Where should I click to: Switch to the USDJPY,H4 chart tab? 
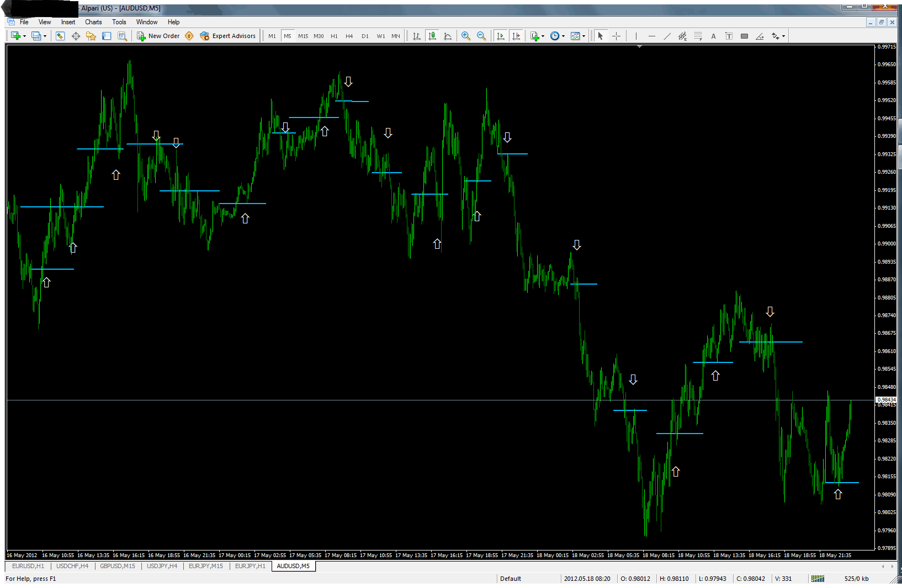pyautogui.click(x=162, y=566)
